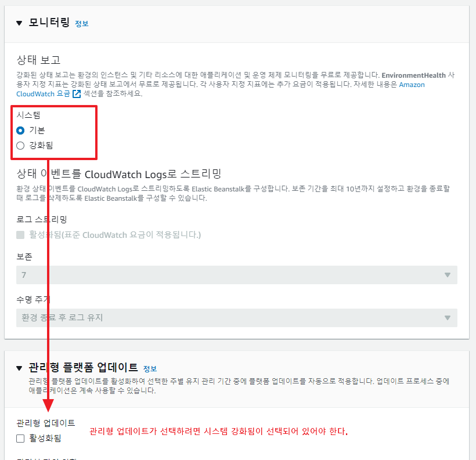Click the 활성화됨 label under 관리형 업데이트

click(x=45, y=439)
